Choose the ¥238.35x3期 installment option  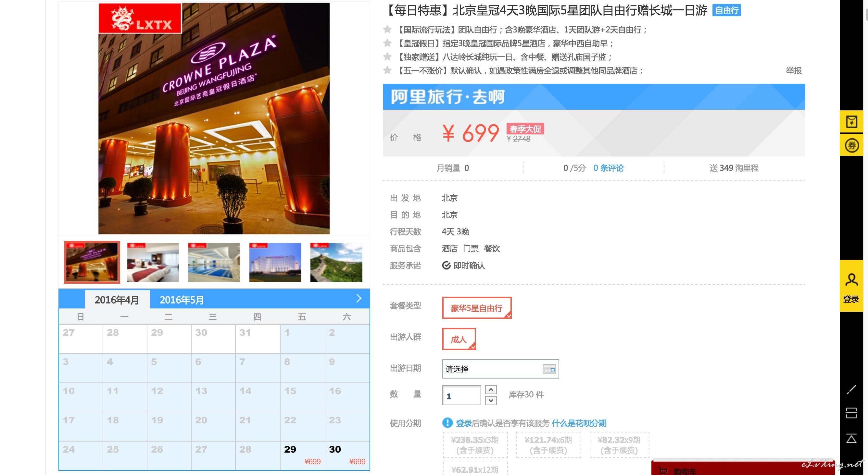[475, 445]
